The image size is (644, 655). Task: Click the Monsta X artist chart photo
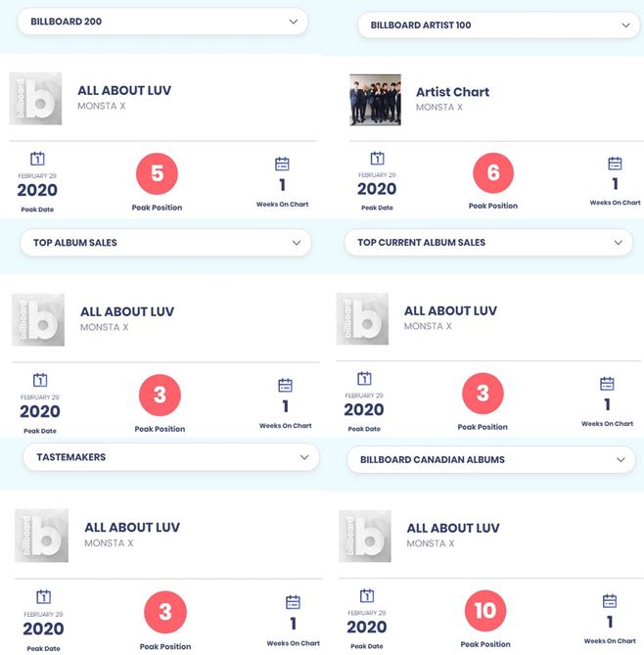[375, 100]
